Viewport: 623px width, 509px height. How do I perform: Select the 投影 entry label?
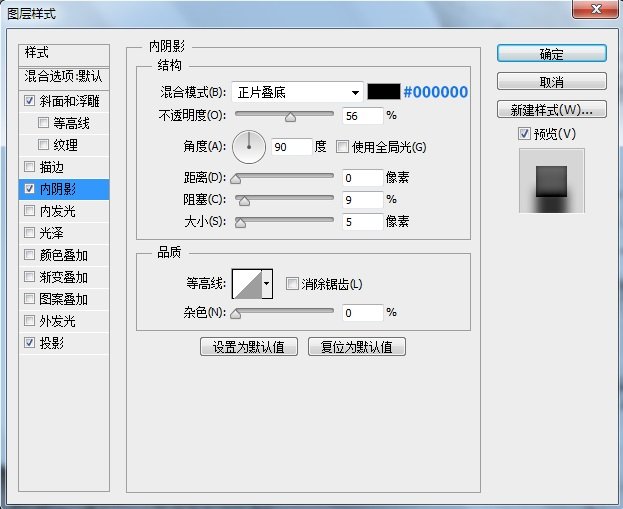[x=51, y=343]
